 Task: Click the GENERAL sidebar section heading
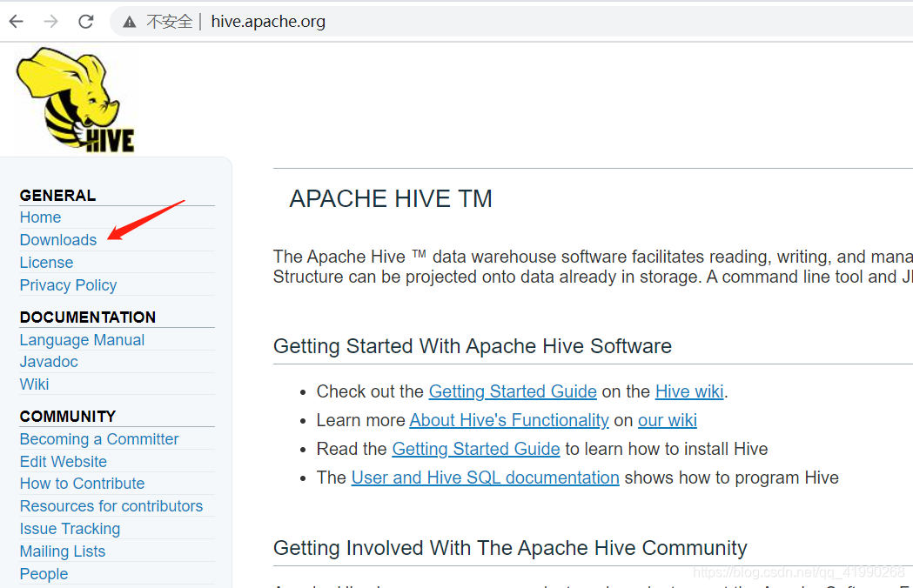(57, 196)
